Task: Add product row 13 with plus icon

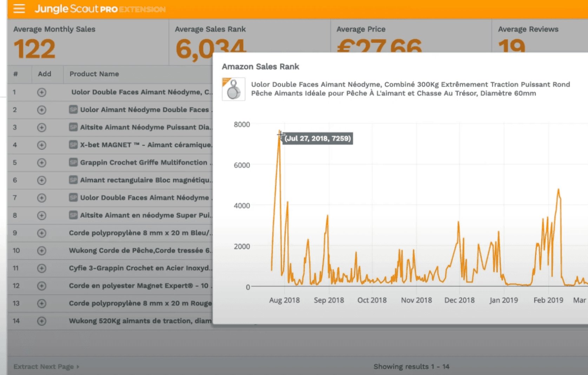Action: 41,303
